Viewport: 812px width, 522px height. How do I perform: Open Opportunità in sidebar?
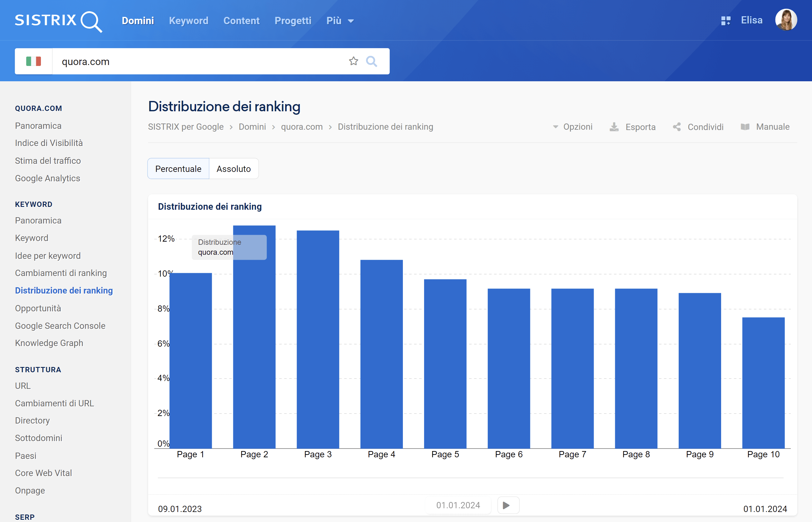coord(38,309)
